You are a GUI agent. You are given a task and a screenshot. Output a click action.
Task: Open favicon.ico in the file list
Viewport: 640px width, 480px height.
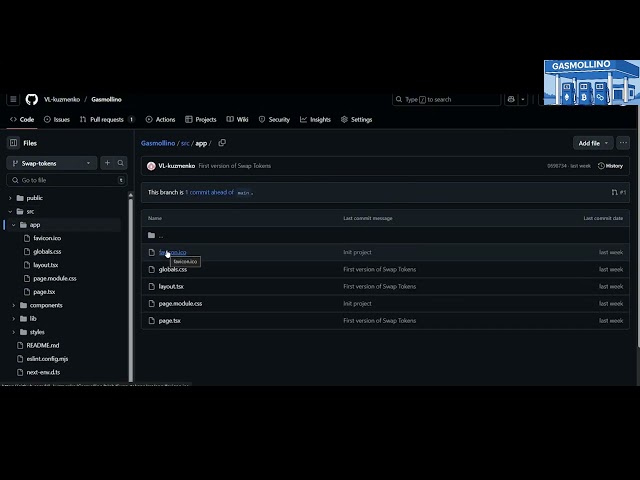point(173,252)
